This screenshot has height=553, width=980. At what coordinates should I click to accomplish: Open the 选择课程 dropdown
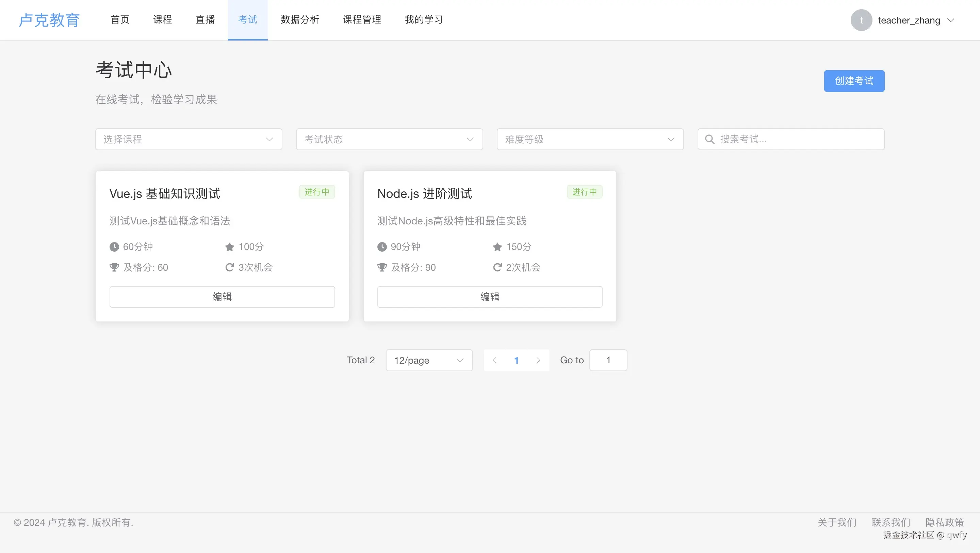188,139
